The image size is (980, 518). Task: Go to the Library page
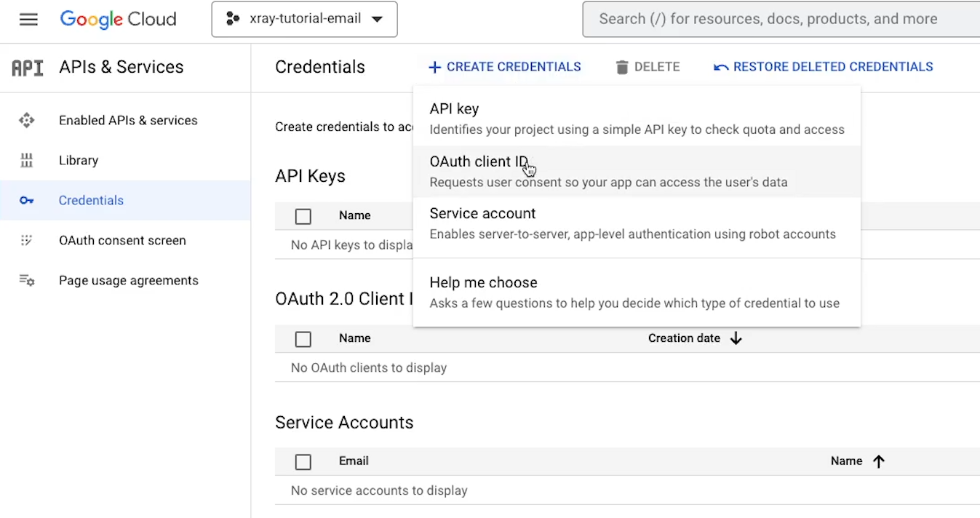[79, 160]
